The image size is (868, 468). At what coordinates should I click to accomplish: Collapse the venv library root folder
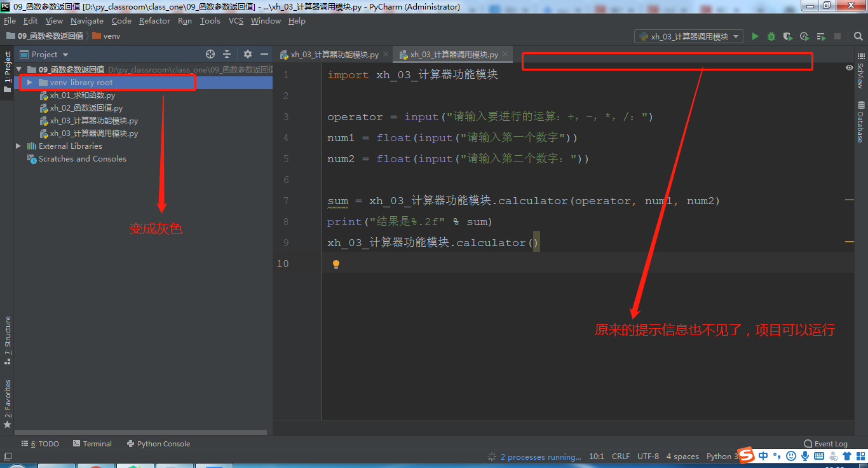[29, 82]
